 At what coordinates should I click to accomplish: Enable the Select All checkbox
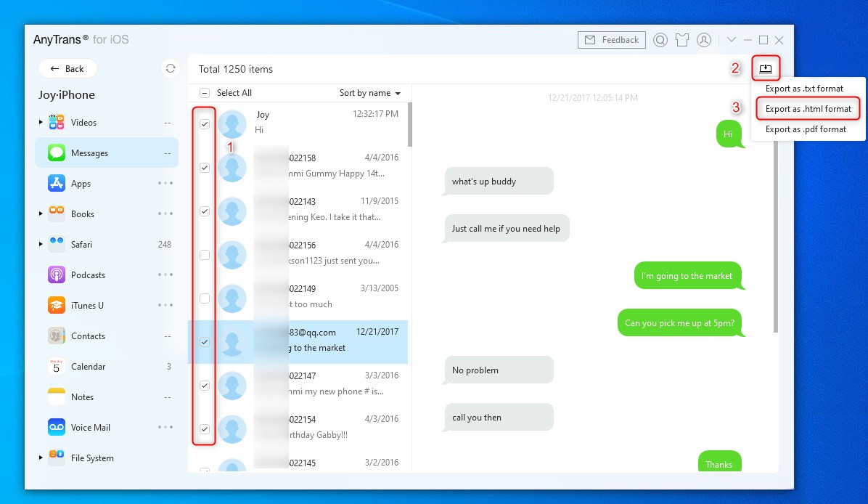coord(205,93)
